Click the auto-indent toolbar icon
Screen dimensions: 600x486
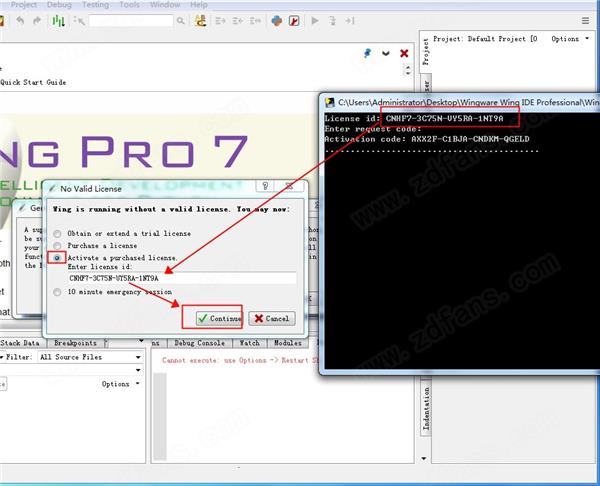tap(255, 21)
